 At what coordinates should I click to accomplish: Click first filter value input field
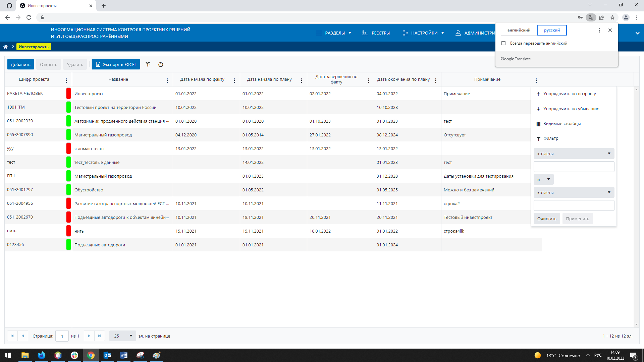574,167
